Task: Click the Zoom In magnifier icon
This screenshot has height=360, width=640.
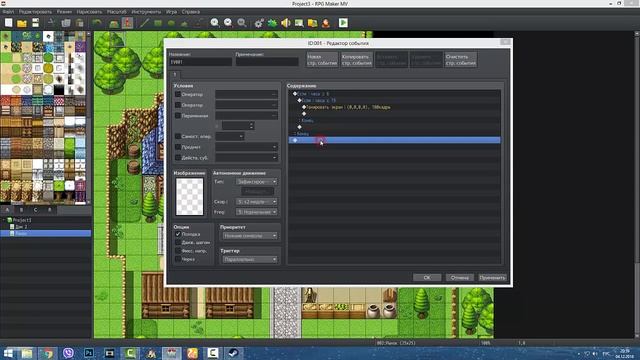Action: 215,23
